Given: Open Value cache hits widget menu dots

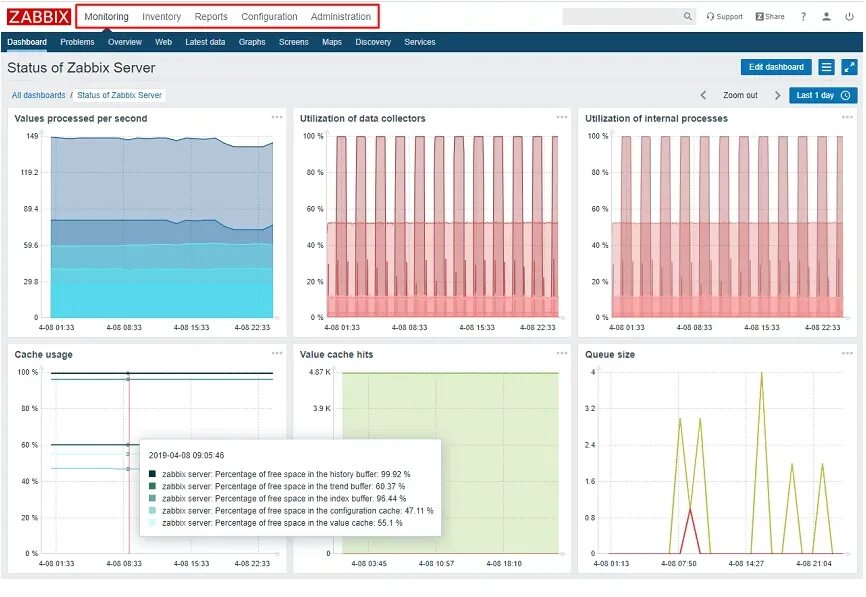Looking at the screenshot, I should (562, 353).
